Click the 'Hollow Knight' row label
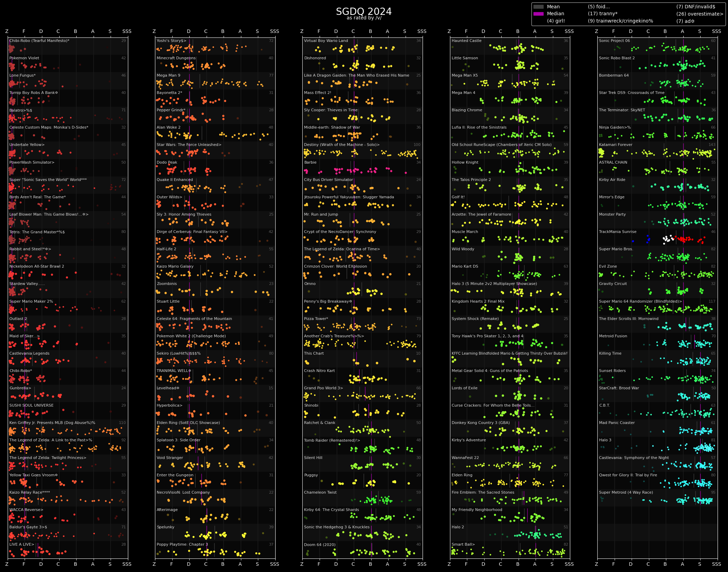The height and width of the screenshot is (572, 728). [x=465, y=162]
